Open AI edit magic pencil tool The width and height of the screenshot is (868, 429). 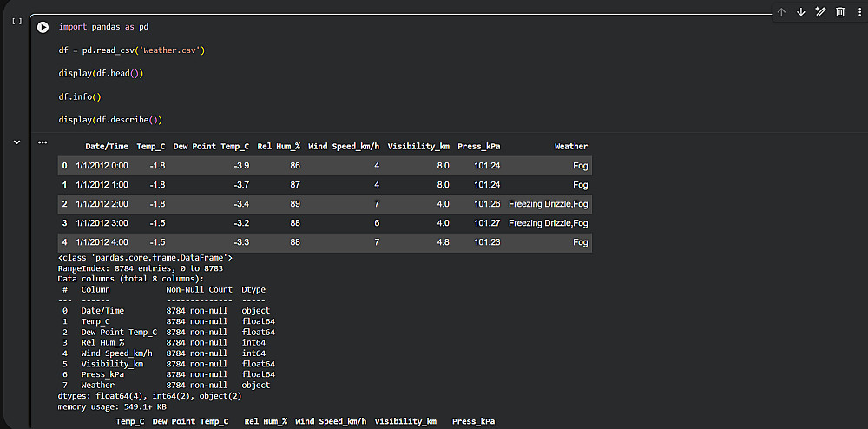click(820, 12)
